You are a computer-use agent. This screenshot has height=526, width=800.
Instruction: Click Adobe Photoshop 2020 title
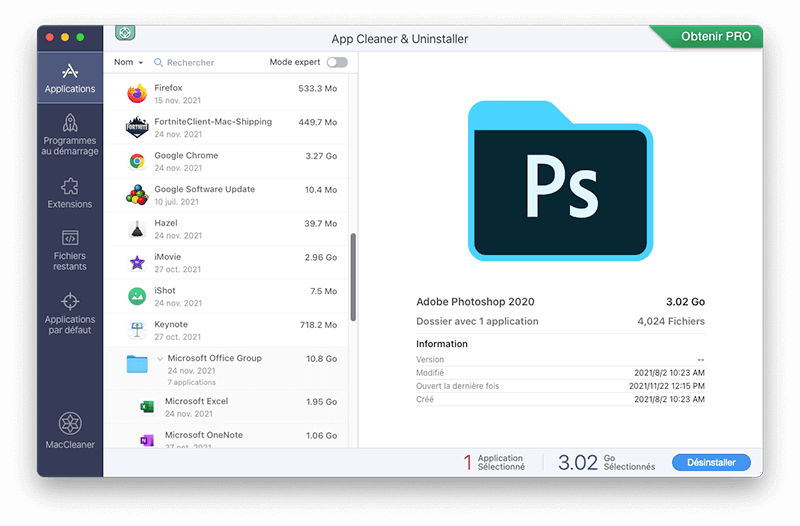coord(475,302)
